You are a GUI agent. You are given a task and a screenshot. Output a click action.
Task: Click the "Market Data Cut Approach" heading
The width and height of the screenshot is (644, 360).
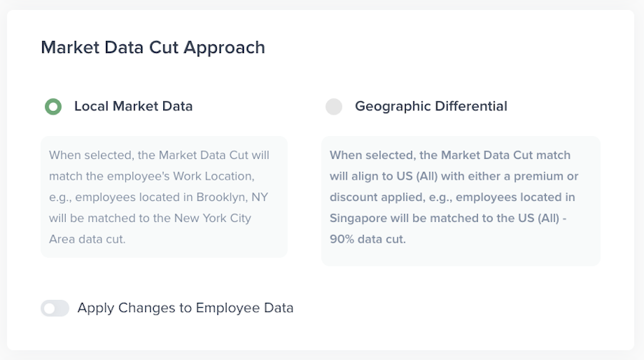coord(153,47)
